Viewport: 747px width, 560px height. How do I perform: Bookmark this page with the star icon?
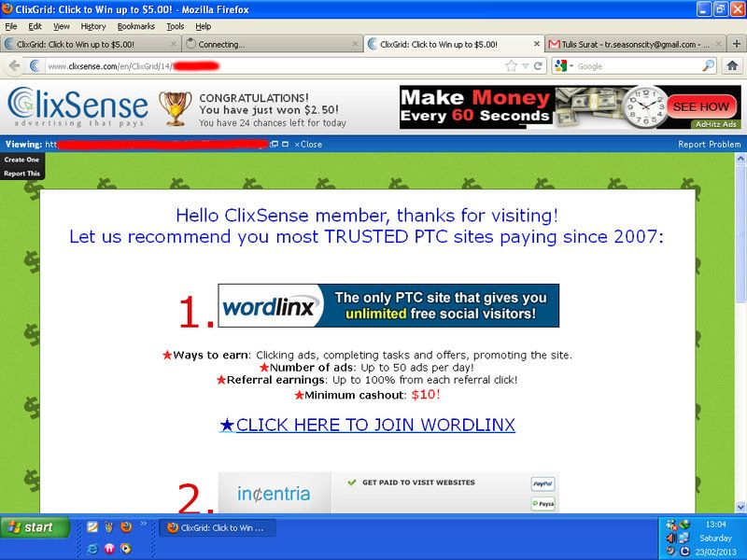click(x=511, y=65)
